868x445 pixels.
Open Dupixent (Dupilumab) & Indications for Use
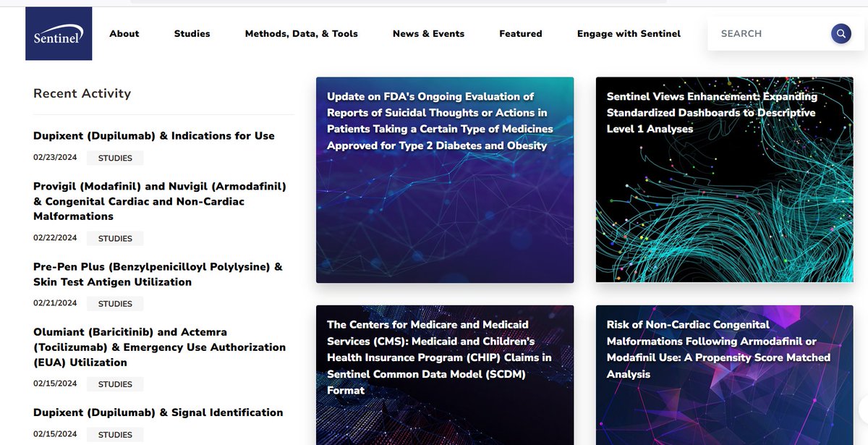tap(154, 136)
